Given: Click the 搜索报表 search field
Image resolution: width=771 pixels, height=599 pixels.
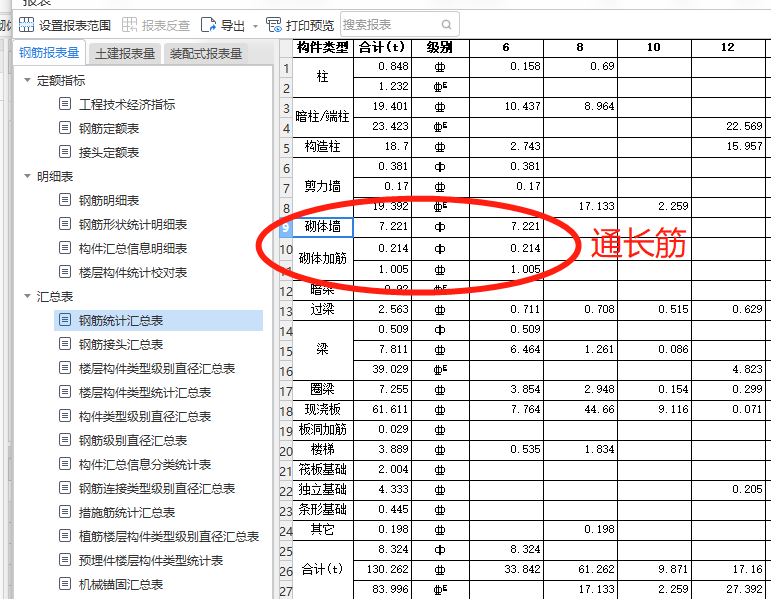Looking at the screenshot, I should [399, 24].
